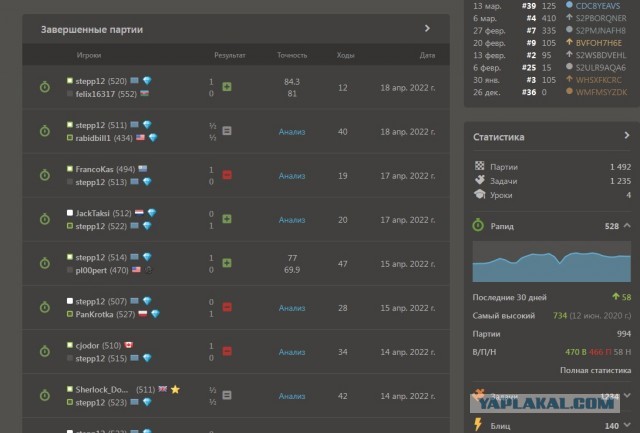Viewport: 640px width, 433px height.
Task: Click the date 15 апр. 2022 of pl00pert game
Action: 408,264
